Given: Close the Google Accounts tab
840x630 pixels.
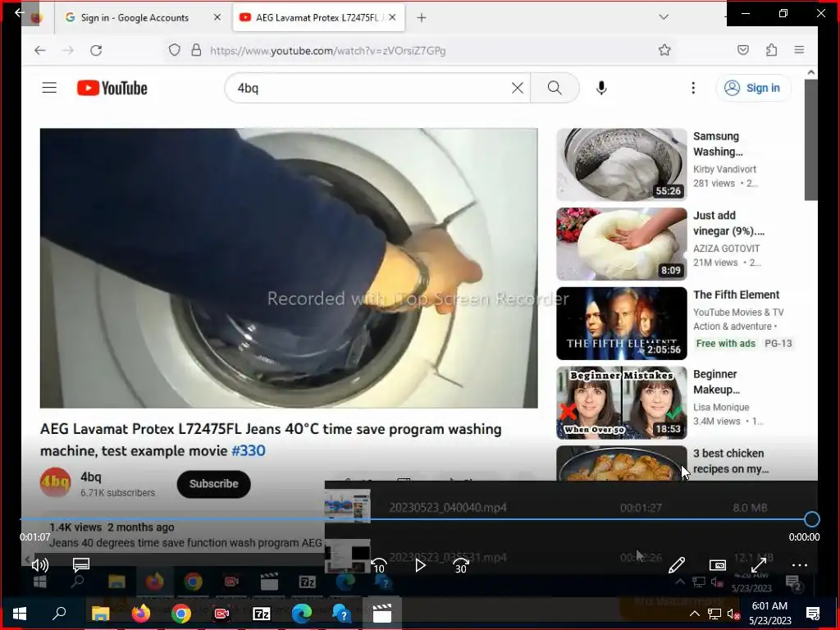Looking at the screenshot, I should coord(217,18).
